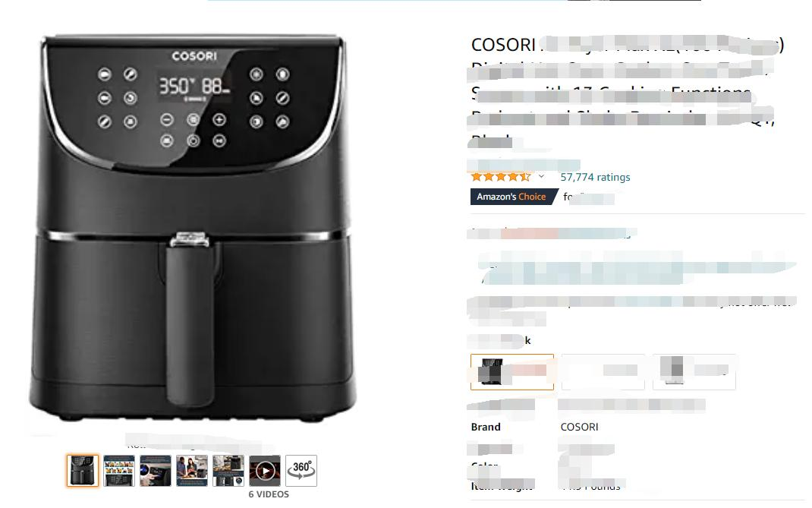Image resolution: width=812 pixels, height=508 pixels.
Task: Click the blurred link below the title
Action: (x=523, y=165)
